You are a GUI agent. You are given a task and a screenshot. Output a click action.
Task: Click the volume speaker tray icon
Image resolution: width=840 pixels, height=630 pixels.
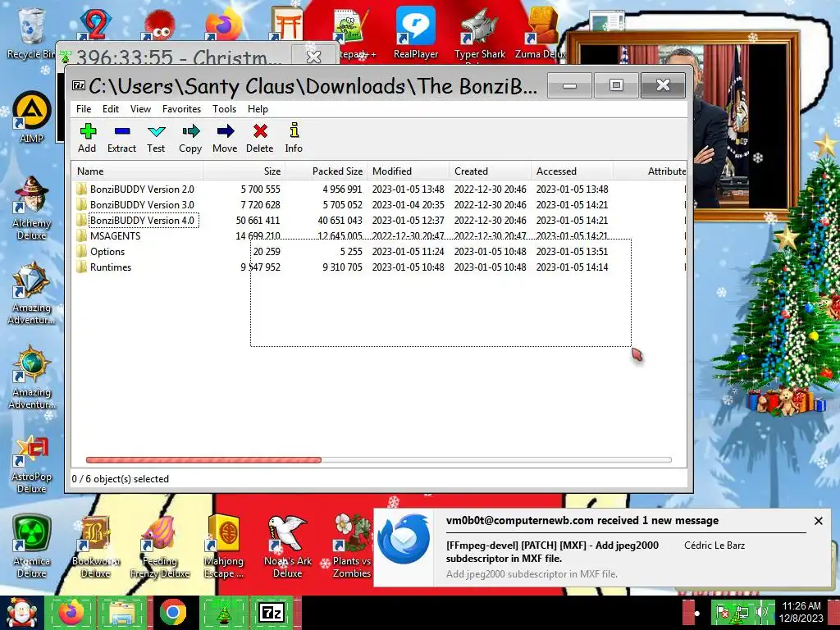[x=762, y=612]
